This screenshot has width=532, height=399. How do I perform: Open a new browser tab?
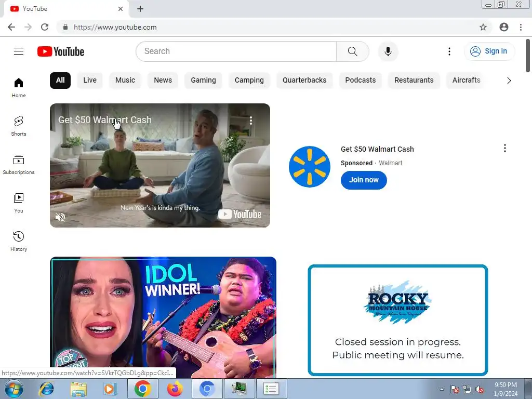tap(140, 9)
